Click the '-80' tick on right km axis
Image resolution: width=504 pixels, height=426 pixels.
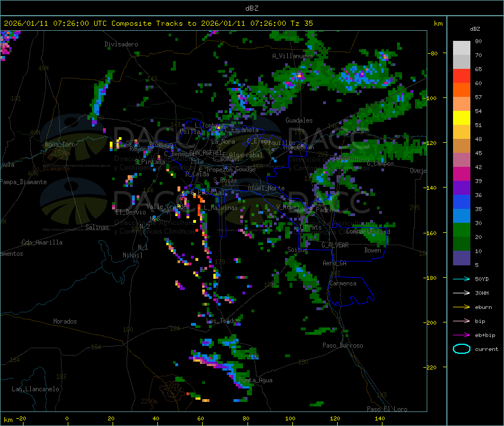pos(433,53)
